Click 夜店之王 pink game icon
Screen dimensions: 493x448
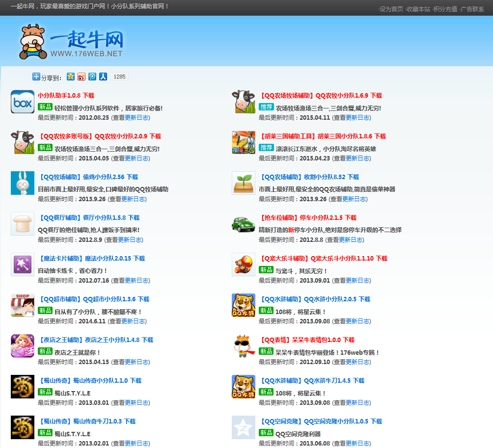pyautogui.click(x=23, y=346)
